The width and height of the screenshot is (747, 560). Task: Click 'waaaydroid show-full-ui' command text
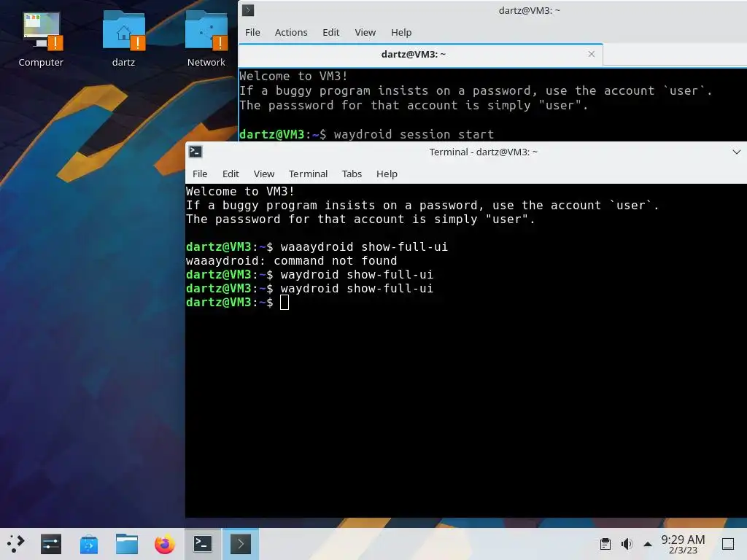point(364,246)
